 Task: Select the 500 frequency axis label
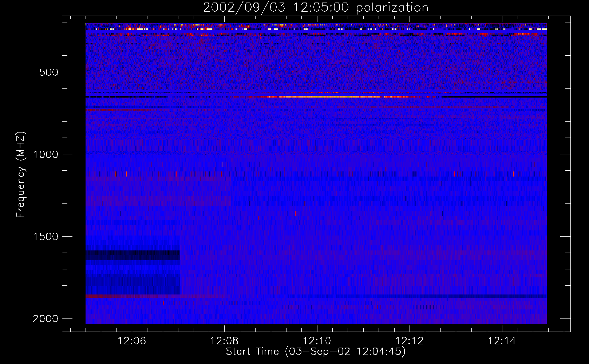pos(49,72)
